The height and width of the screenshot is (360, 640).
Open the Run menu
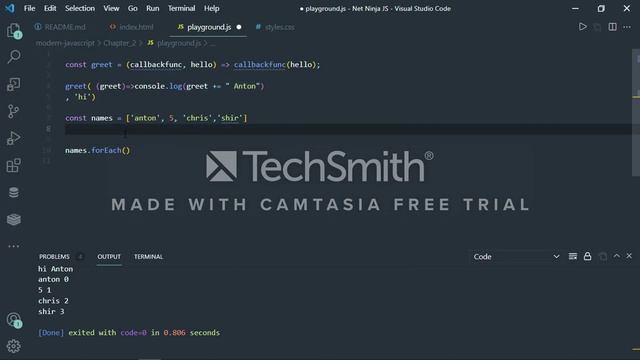[153, 8]
